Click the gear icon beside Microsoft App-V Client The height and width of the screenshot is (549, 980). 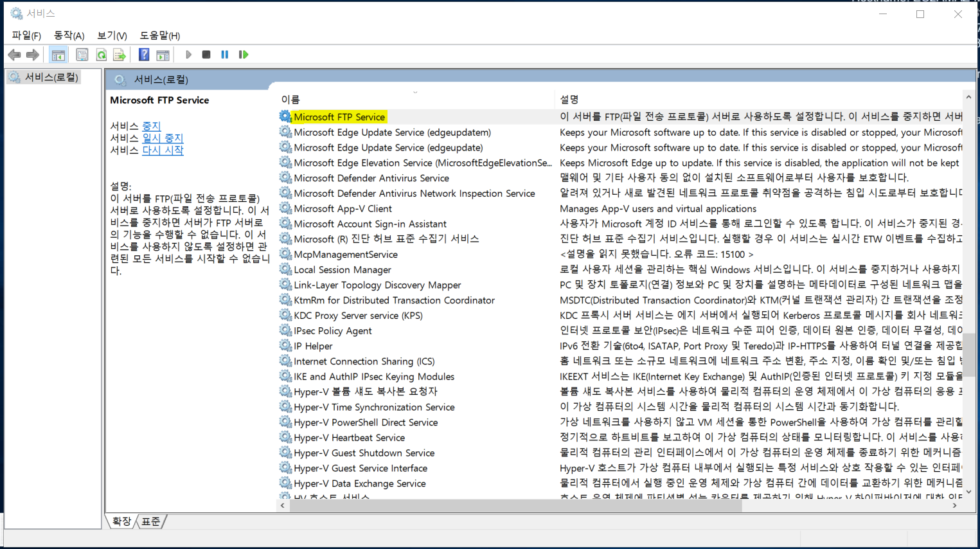click(x=285, y=208)
